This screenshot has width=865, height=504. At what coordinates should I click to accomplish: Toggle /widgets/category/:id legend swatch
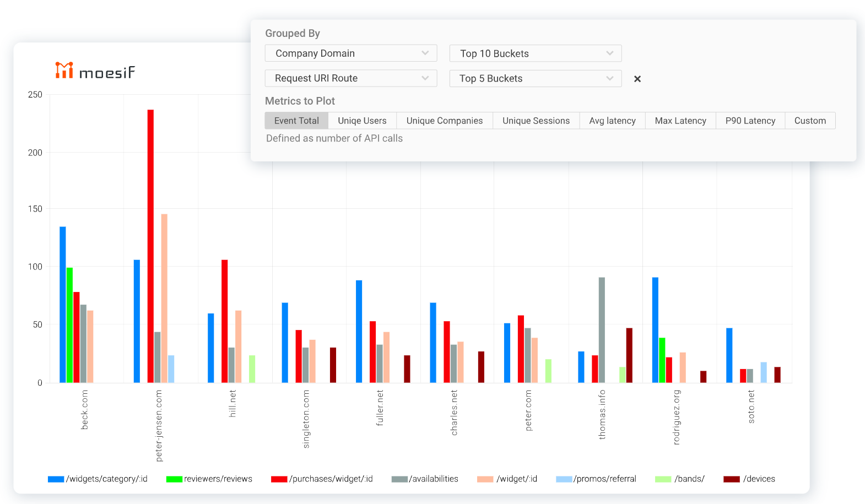pyautogui.click(x=56, y=479)
